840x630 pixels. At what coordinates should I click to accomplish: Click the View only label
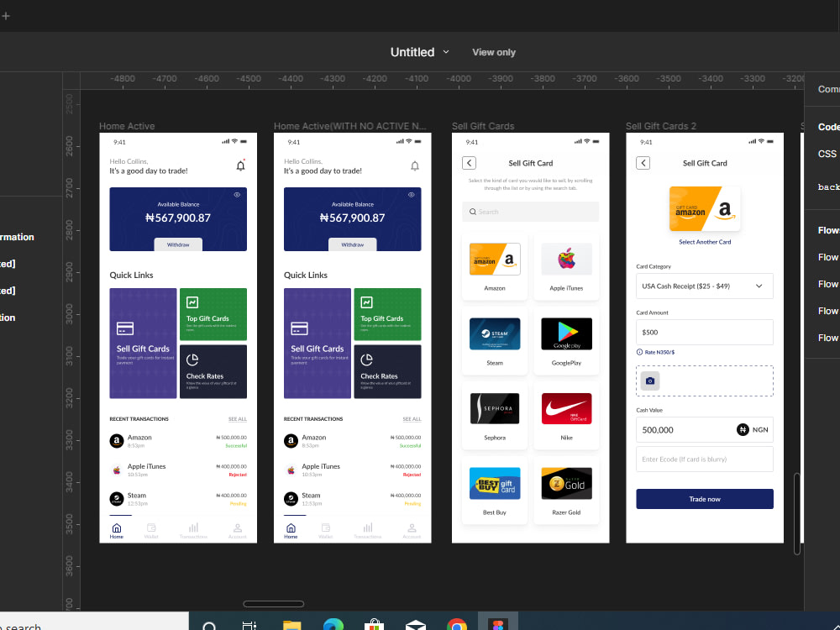click(x=493, y=52)
